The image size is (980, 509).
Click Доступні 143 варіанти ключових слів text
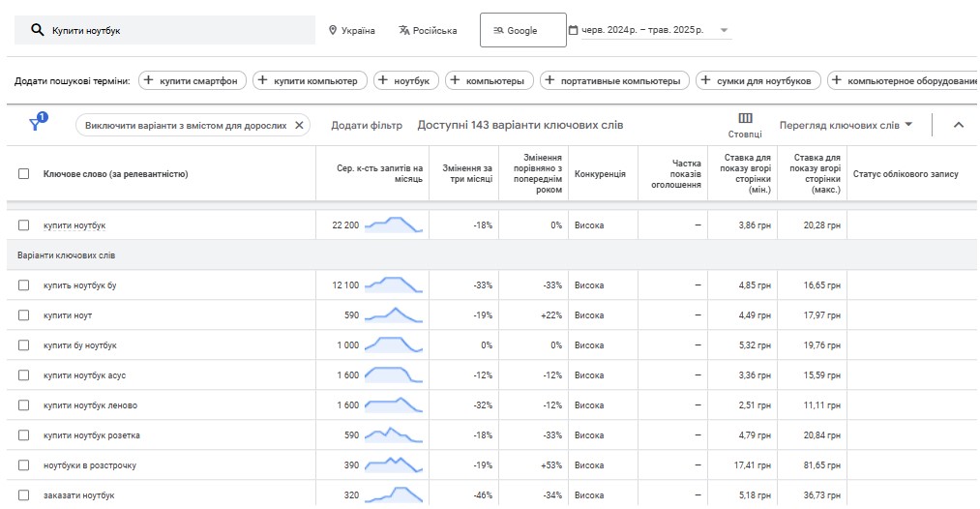click(x=520, y=125)
